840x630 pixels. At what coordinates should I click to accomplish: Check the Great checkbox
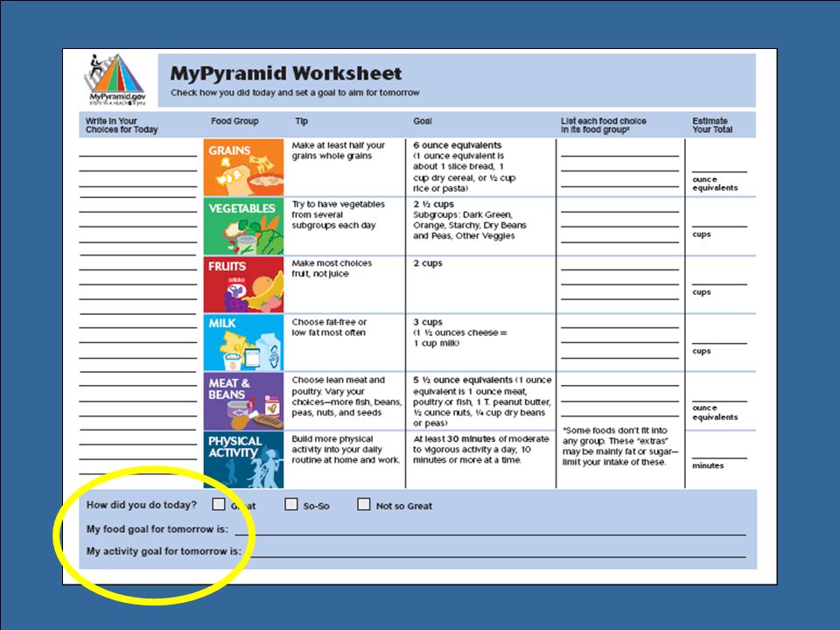pos(219,504)
